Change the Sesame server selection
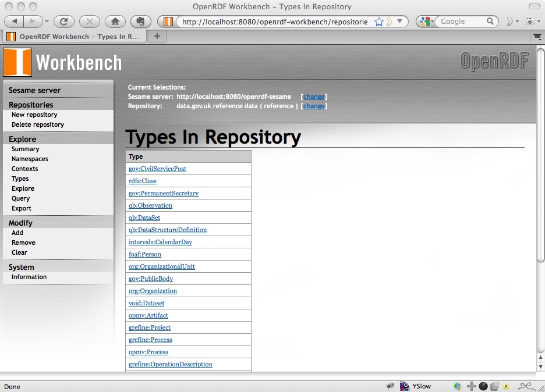Image resolution: width=545 pixels, height=392 pixels. [314, 97]
